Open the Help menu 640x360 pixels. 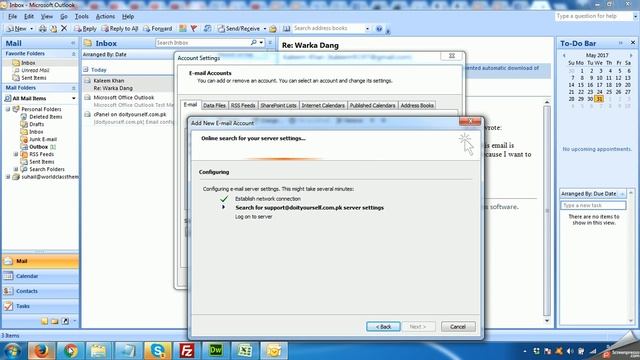128,16
